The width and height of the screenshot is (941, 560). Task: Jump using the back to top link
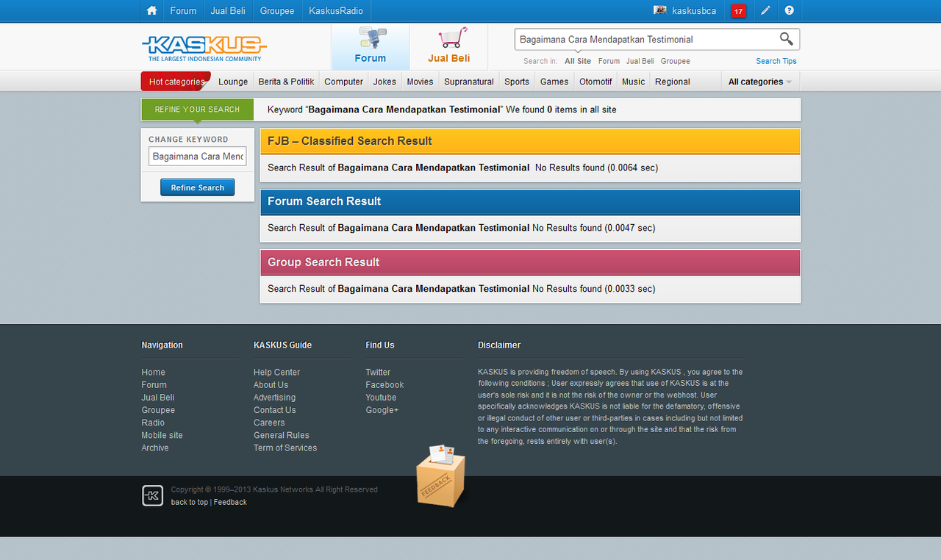(x=190, y=503)
